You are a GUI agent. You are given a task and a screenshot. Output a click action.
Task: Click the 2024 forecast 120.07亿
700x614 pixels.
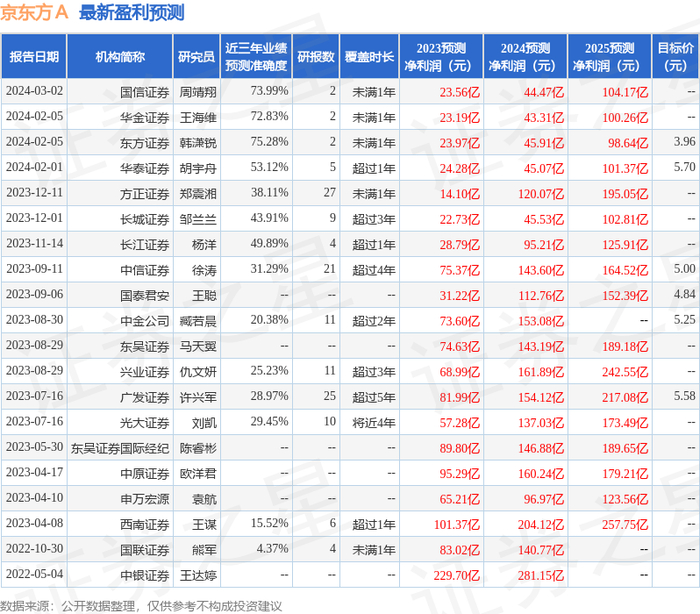(541, 194)
